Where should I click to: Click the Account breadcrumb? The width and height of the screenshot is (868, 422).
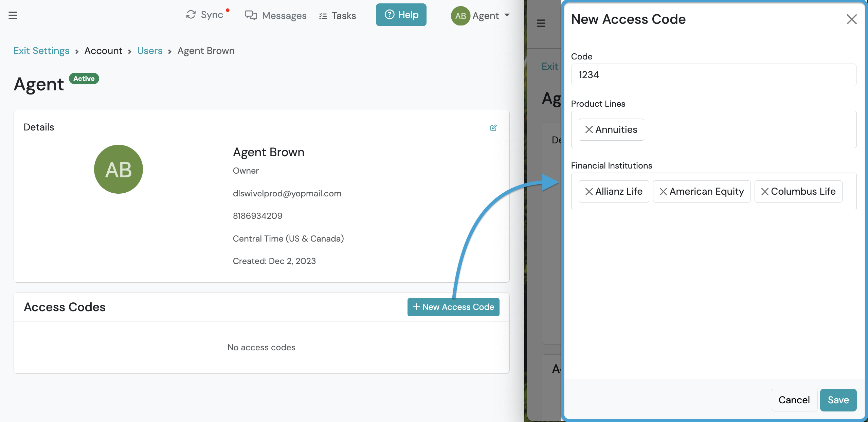point(103,51)
